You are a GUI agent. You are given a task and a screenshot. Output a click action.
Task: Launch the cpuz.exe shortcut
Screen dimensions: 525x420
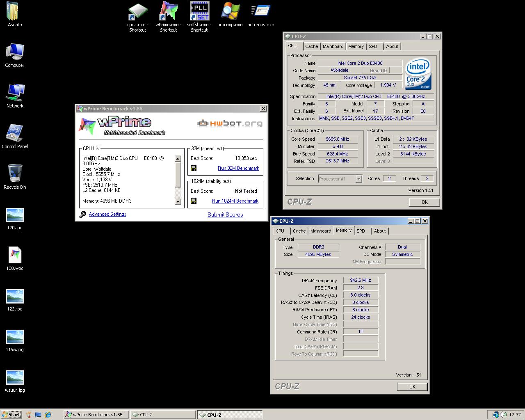138,17
